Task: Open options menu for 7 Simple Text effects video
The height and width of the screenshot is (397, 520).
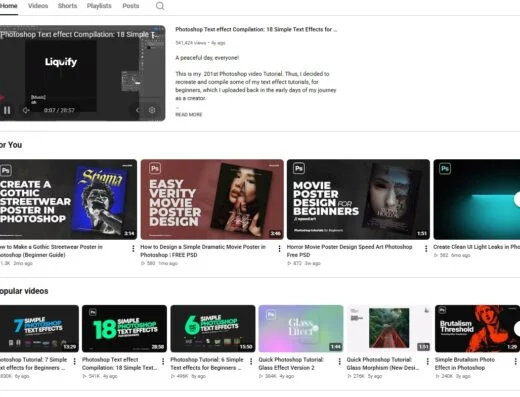Action: click(x=75, y=361)
